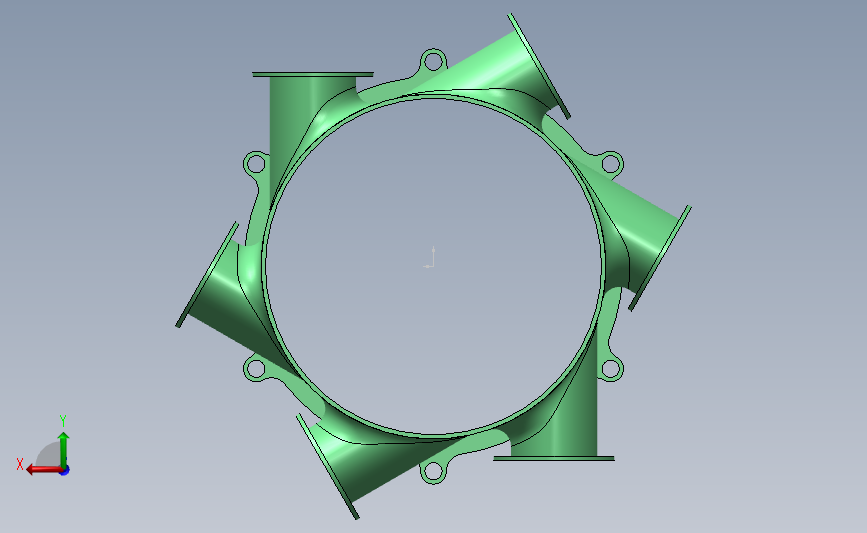Viewport: 867px width, 533px height.
Task: Click the blue Z axis ball on the triad
Action: click(x=65, y=471)
